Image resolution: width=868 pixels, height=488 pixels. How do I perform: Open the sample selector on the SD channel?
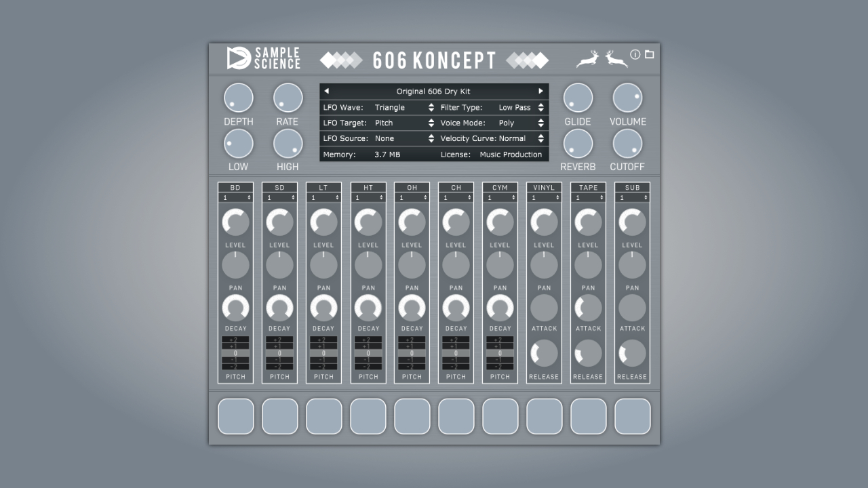(x=279, y=197)
